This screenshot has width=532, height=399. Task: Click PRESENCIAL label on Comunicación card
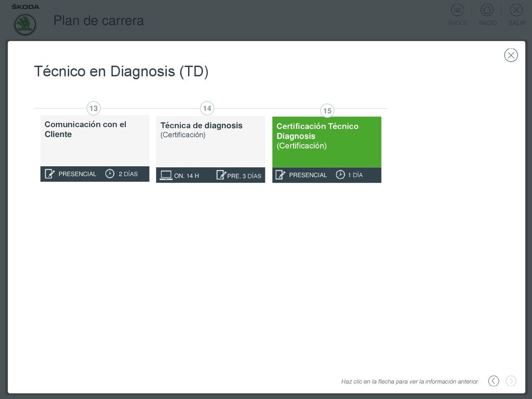point(77,174)
